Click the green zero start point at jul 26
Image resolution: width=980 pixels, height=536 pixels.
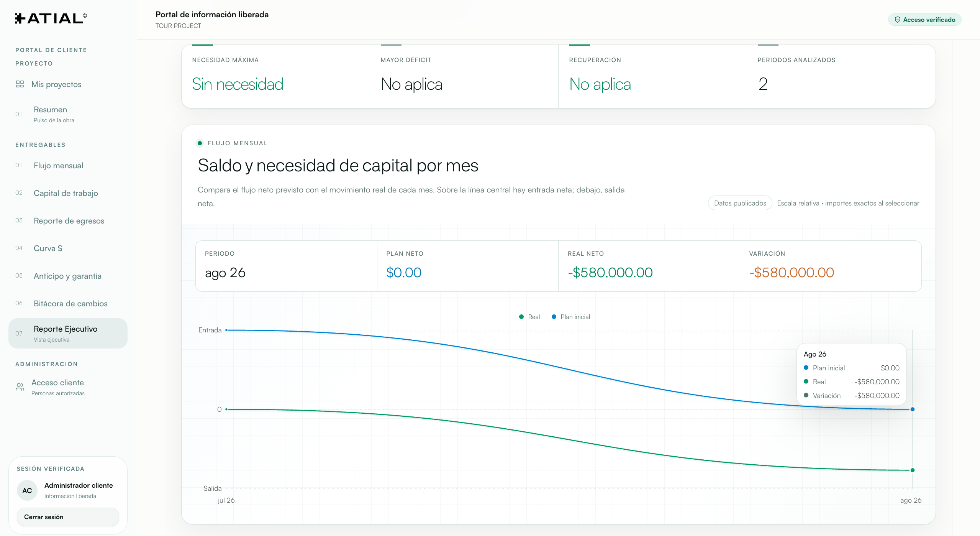(226, 409)
